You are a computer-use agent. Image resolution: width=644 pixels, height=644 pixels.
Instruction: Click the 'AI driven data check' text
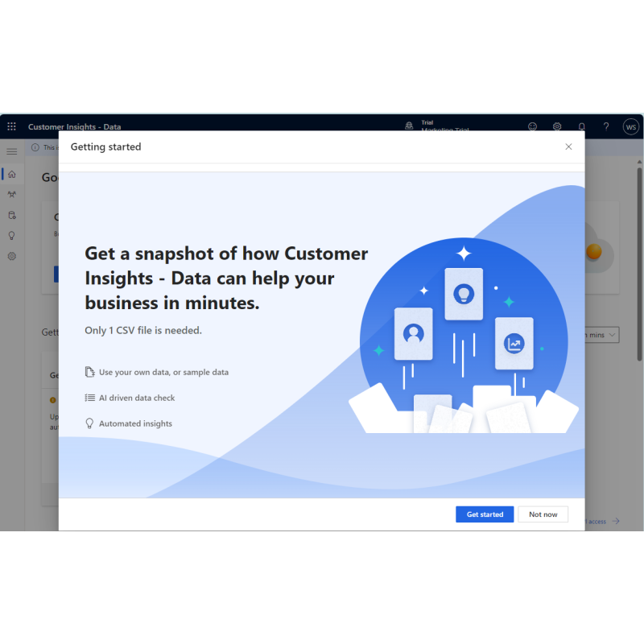137,398
